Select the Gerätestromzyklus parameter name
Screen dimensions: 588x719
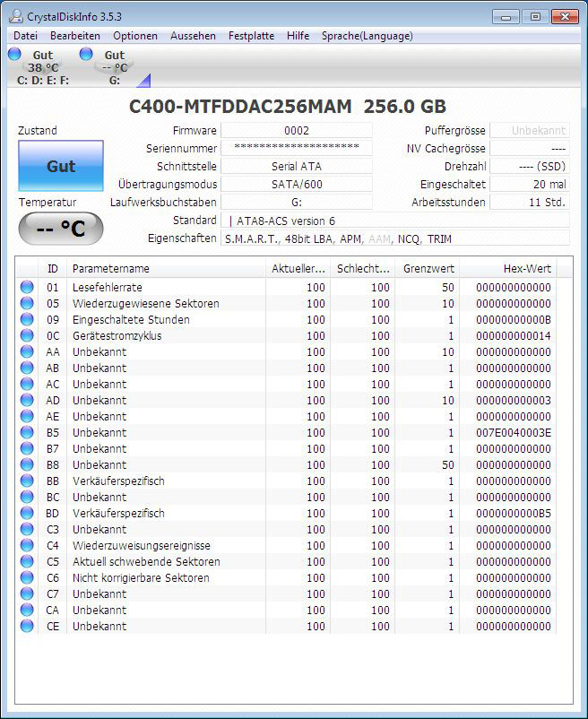click(117, 335)
